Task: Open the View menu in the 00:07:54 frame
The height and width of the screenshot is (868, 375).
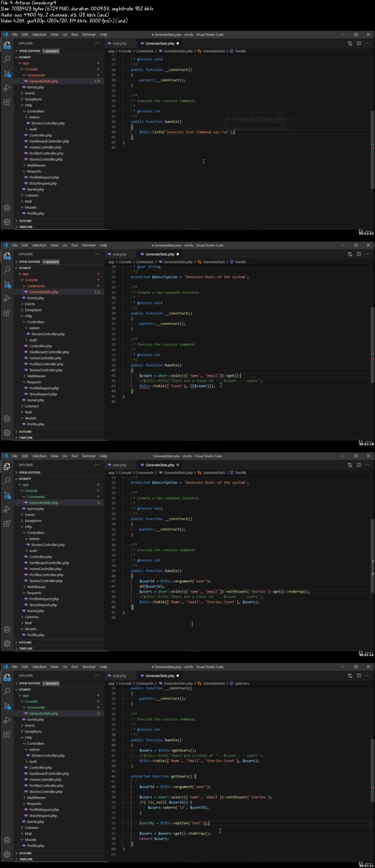Action: pyautogui.click(x=55, y=667)
